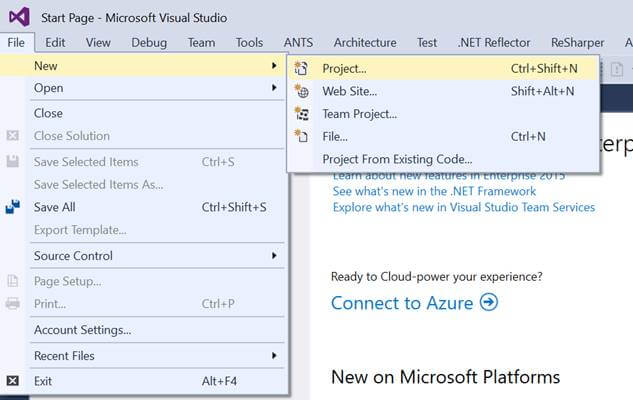The width and height of the screenshot is (633, 400).
Task: Click the new File icon
Action: [301, 136]
